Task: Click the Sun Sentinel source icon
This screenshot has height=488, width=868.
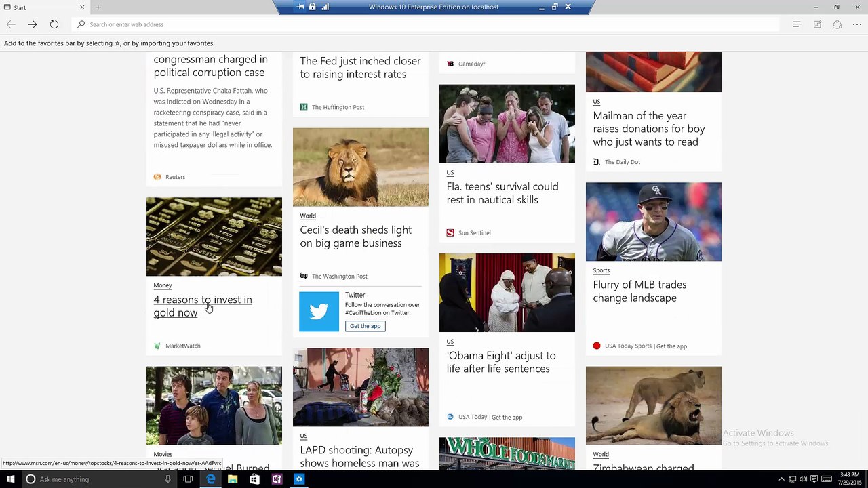Action: pyautogui.click(x=450, y=232)
